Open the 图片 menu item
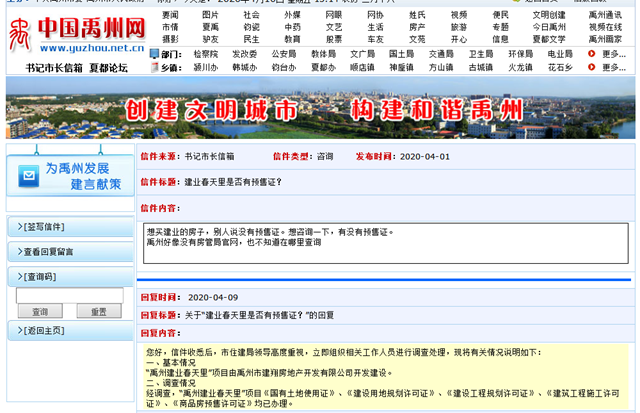Viewport: 640px width, 413px height. pos(210,15)
